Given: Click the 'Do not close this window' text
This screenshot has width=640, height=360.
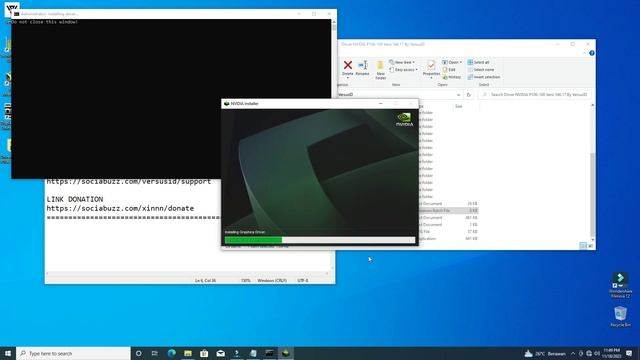Looking at the screenshot, I should tap(45, 22).
